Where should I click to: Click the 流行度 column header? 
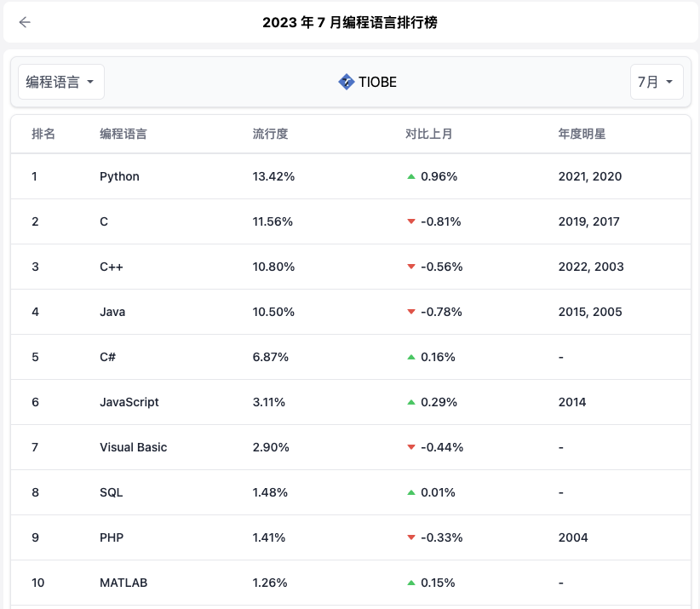pyautogui.click(x=271, y=134)
